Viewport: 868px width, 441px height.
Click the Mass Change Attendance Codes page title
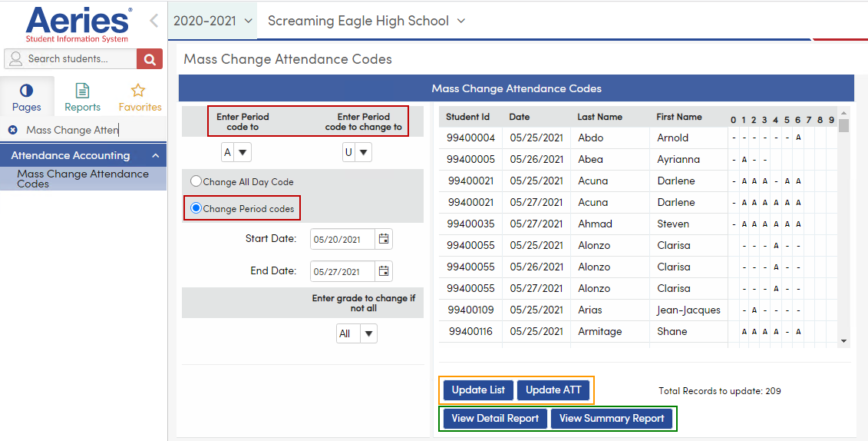288,58
